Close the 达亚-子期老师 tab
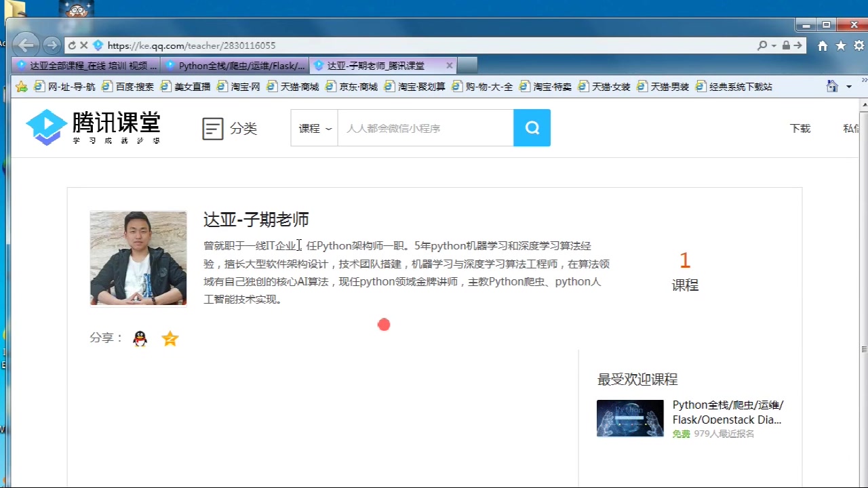The width and height of the screenshot is (868, 488). [x=449, y=66]
